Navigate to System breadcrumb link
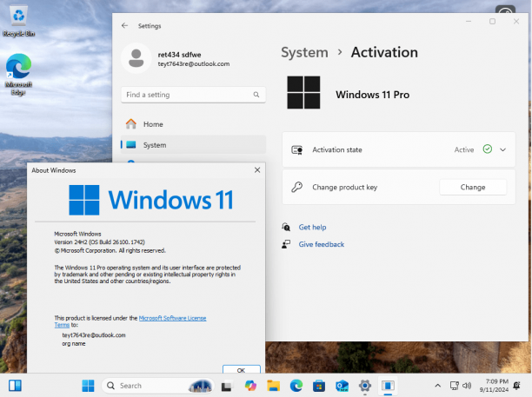 304,52
